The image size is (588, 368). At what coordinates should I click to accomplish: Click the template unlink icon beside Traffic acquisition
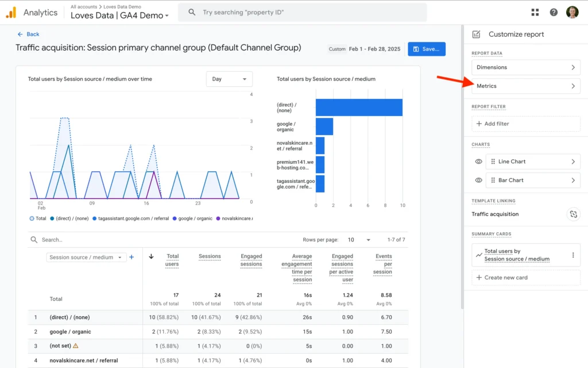pos(573,214)
